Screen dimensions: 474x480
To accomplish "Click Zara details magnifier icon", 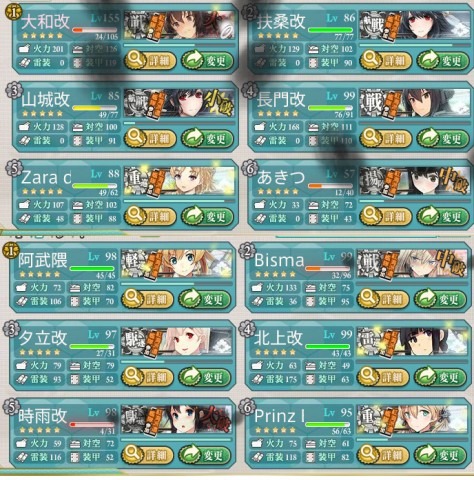I will pyautogui.click(x=136, y=216).
